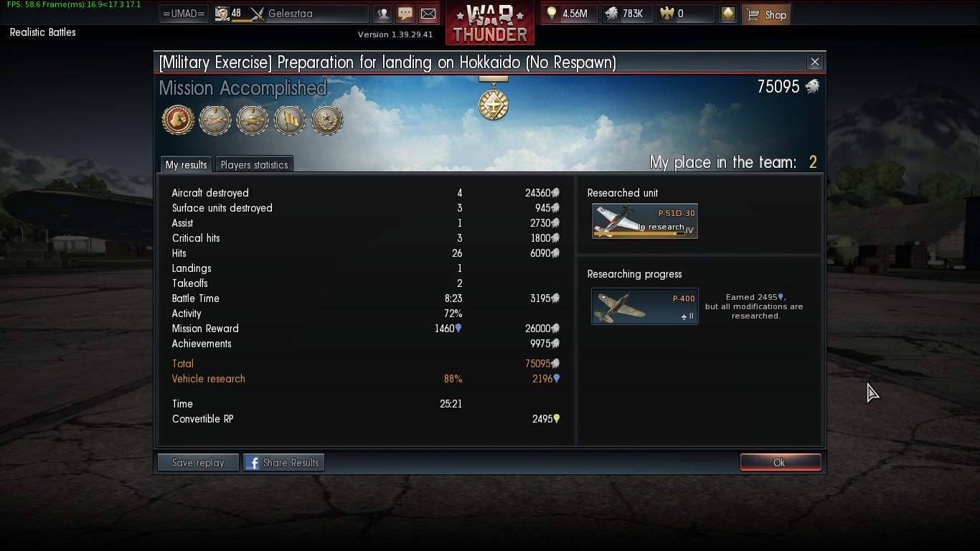This screenshot has height=551, width=980.
Task: Click the Save replay button
Action: pos(198,463)
